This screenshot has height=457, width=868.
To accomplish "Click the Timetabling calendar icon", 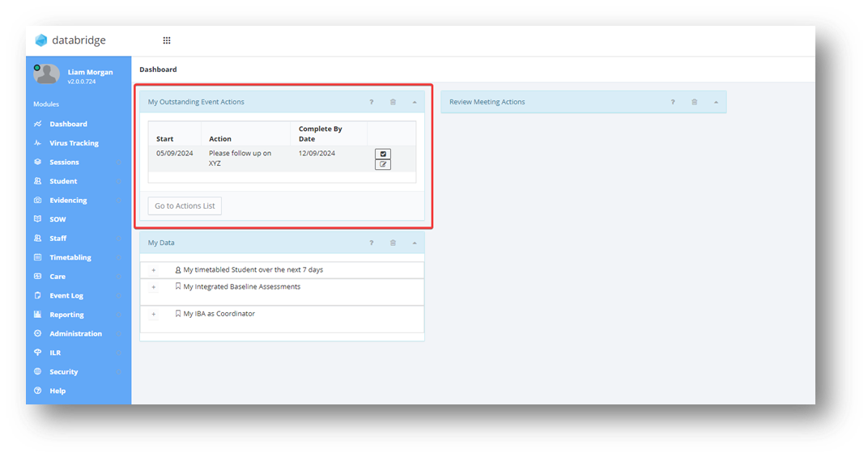I will pos(37,257).
